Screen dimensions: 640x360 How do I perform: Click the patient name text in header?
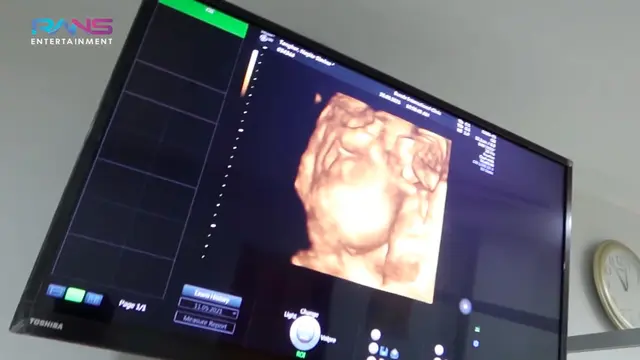click(307, 53)
